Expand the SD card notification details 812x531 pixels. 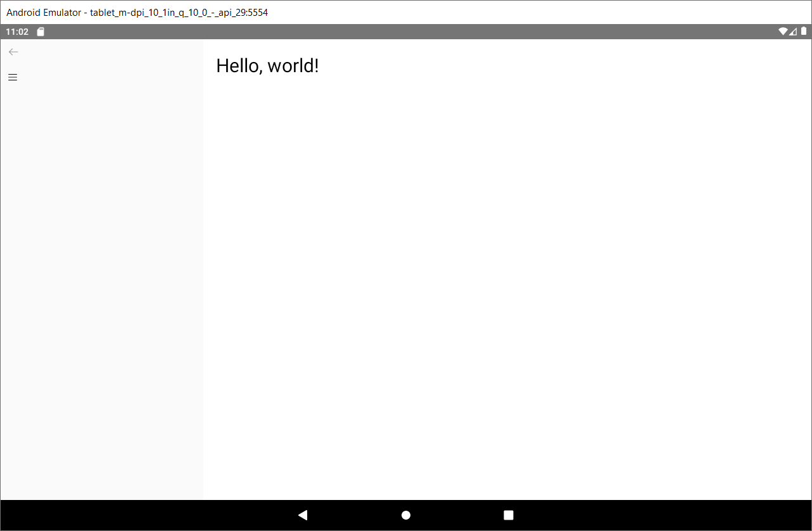click(40, 31)
